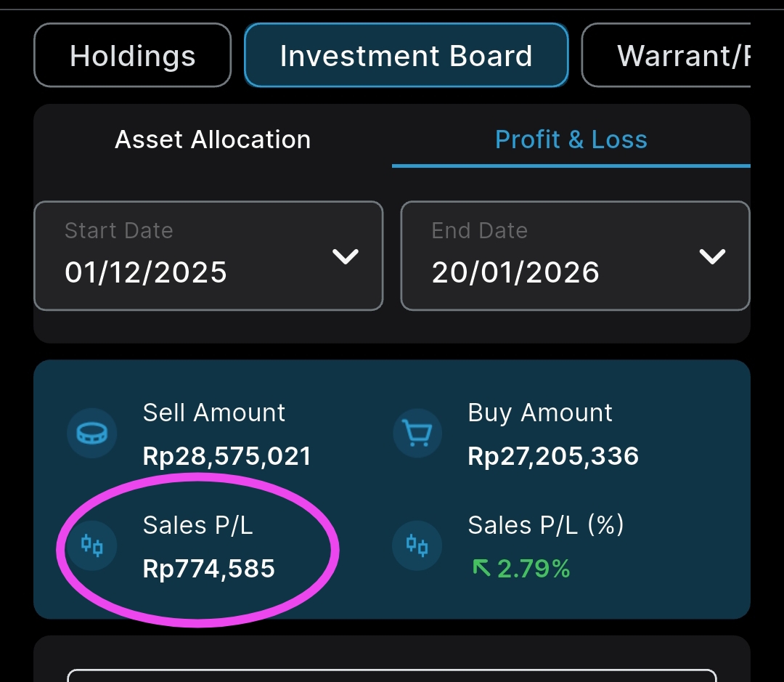Click the Sales P/L value Rp774,585
The height and width of the screenshot is (682, 784).
(x=209, y=568)
